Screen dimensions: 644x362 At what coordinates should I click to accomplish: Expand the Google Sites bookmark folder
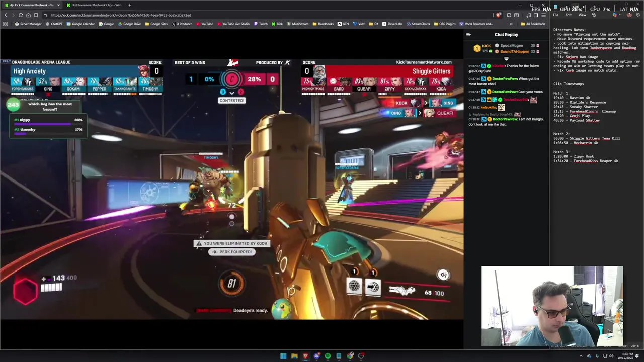(x=156, y=24)
